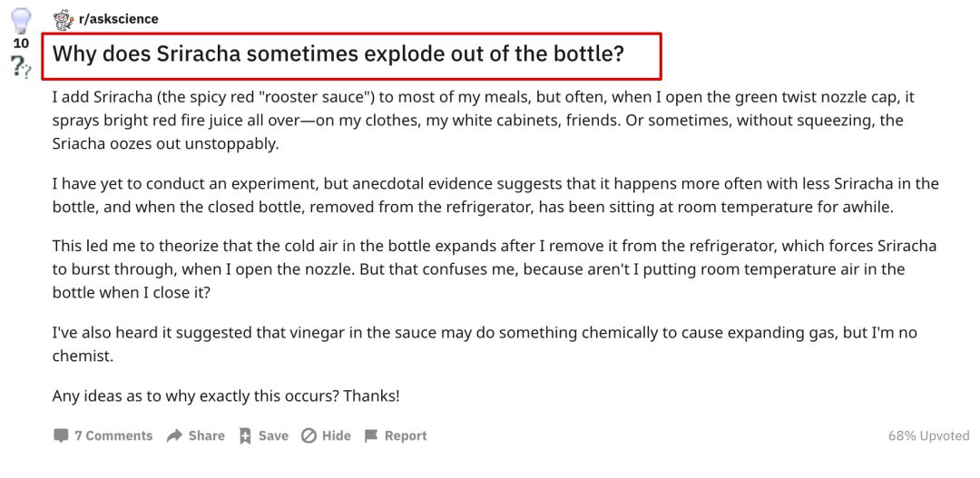Select the Share text label
Image resolution: width=980 pixels, height=478 pixels.
(206, 435)
